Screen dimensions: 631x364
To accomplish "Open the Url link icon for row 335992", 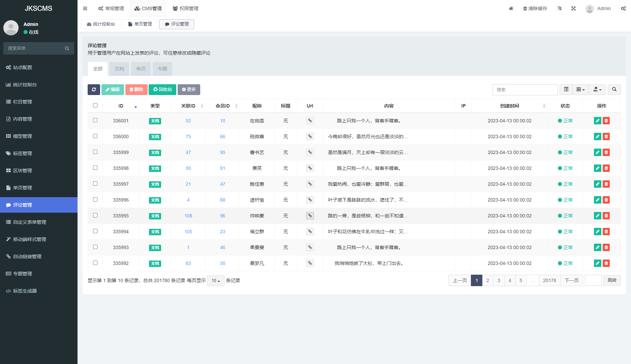I will click(x=310, y=263).
